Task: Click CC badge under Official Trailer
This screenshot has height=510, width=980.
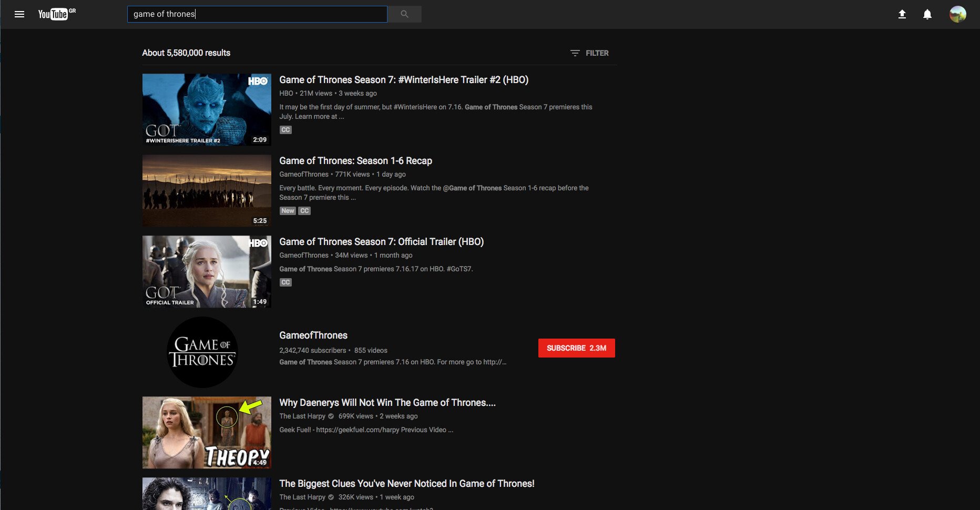Action: coord(285,282)
